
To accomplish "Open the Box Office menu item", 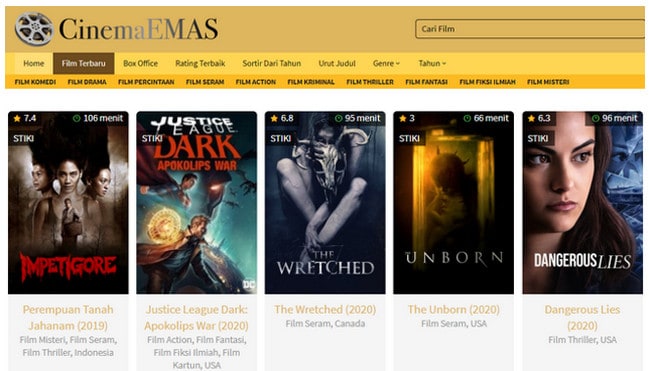I will (140, 63).
